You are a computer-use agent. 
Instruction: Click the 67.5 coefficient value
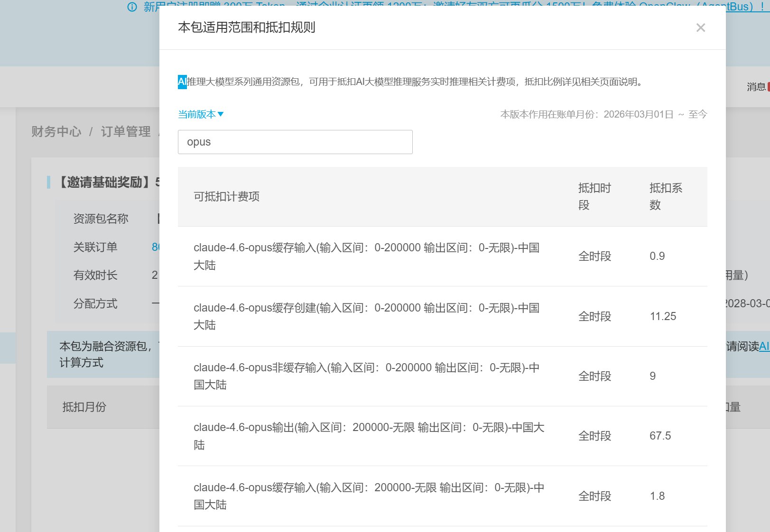coord(660,436)
